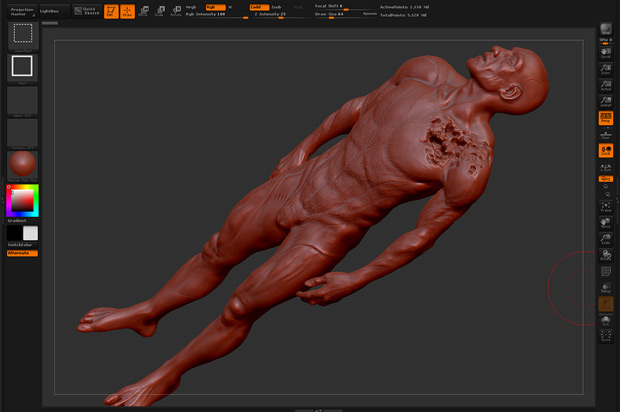The width and height of the screenshot is (620, 412).
Task: Toggle the Floor grid icon
Action: point(606,134)
